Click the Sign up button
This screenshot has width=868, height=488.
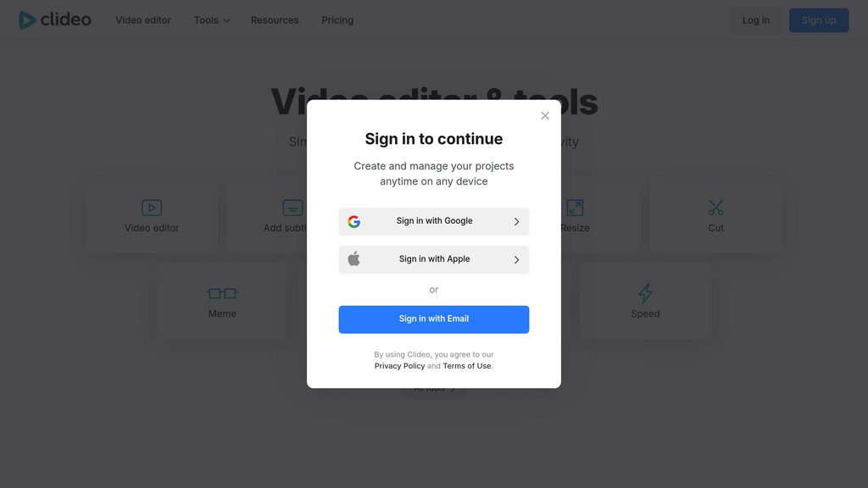819,20
